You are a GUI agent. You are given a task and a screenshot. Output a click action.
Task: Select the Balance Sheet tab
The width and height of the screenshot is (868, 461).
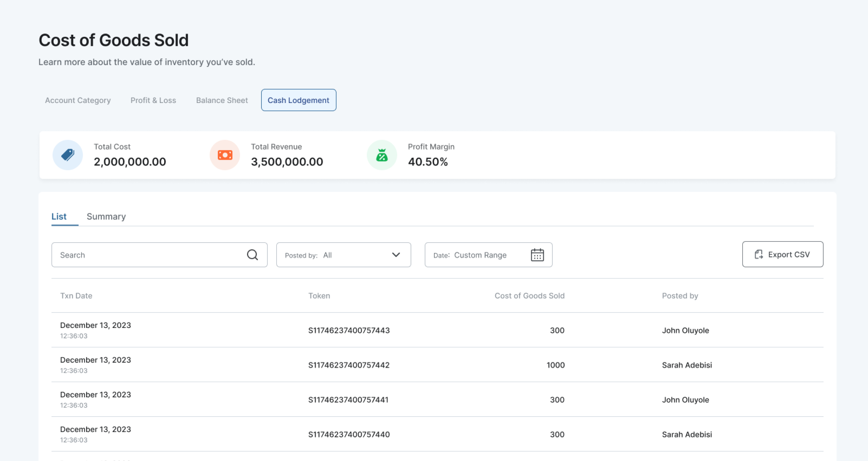[x=222, y=100]
